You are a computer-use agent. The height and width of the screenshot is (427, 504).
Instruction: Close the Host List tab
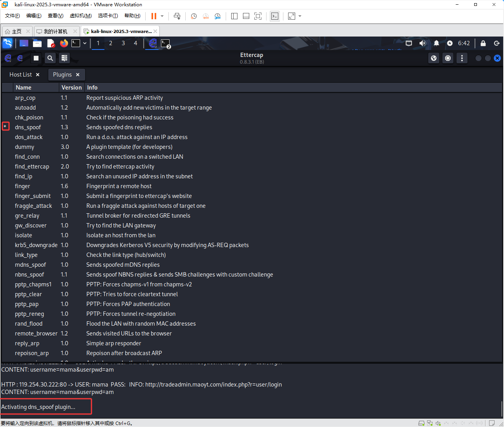tap(38, 75)
